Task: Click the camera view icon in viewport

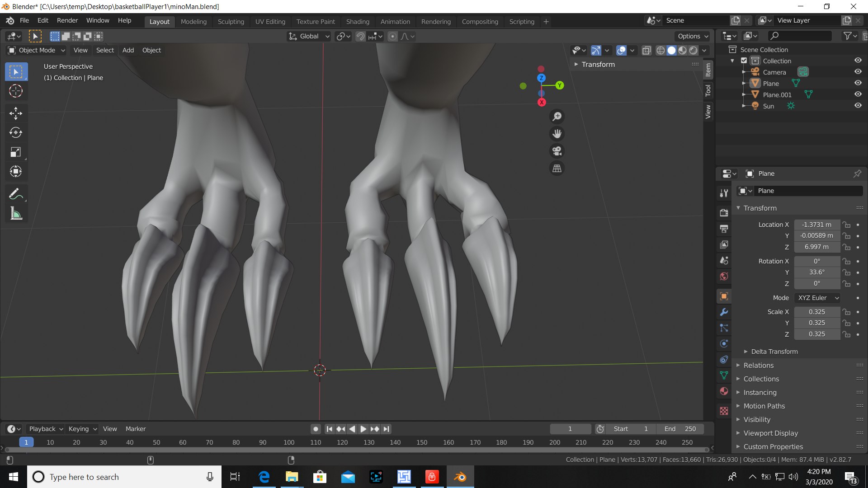Action: click(557, 151)
